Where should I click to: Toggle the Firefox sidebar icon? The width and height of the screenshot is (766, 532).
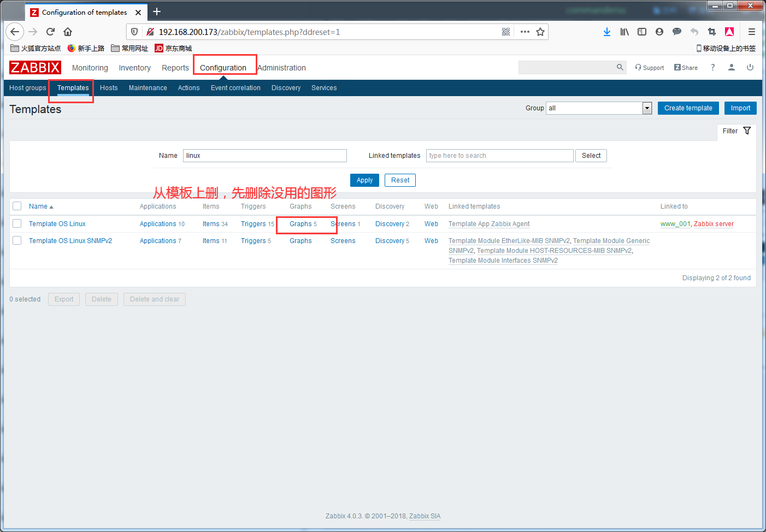click(642, 32)
